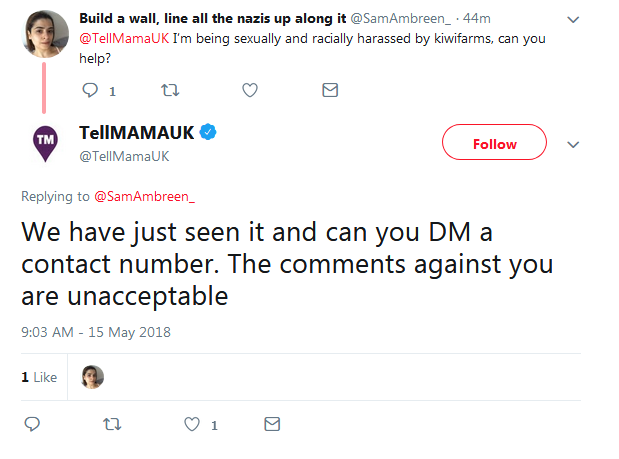Follow the TellMAMAUK account
The image size is (619, 459).
pyautogui.click(x=494, y=142)
